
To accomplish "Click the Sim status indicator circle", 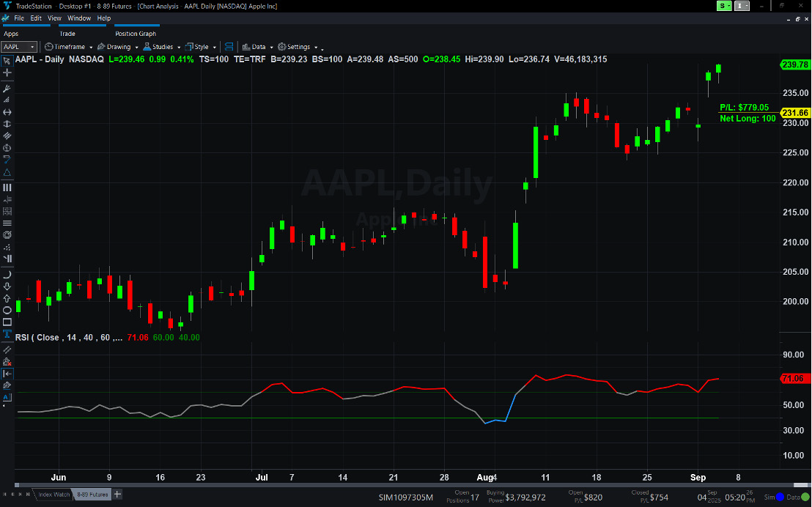I will pos(780,497).
